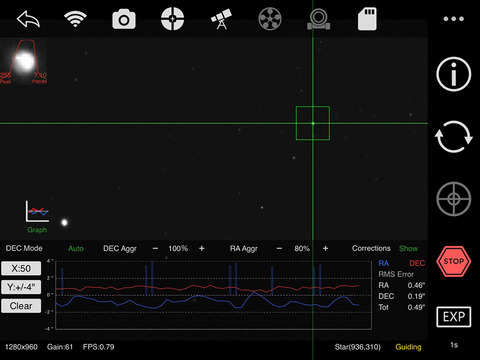
Task: Show the info panel
Action: point(453,74)
